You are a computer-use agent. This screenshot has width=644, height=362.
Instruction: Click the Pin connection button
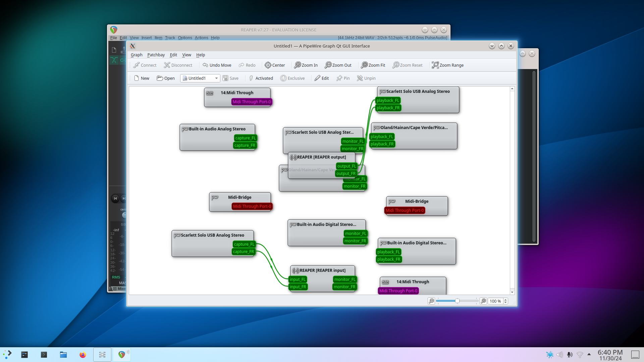tap(343, 78)
